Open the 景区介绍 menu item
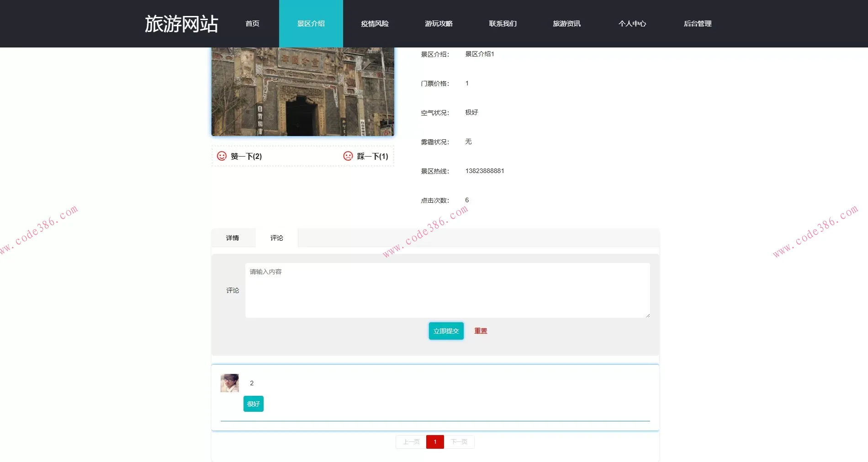Viewport: 868px width, 462px height. (311, 23)
